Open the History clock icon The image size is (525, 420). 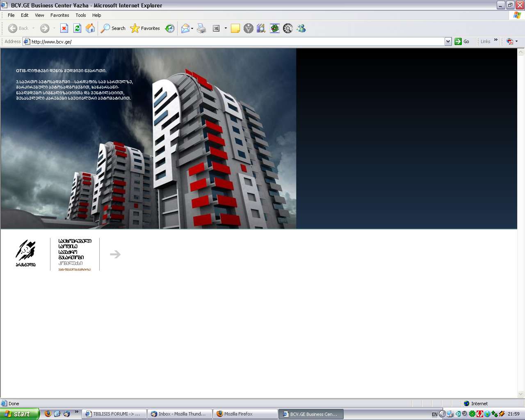point(170,28)
